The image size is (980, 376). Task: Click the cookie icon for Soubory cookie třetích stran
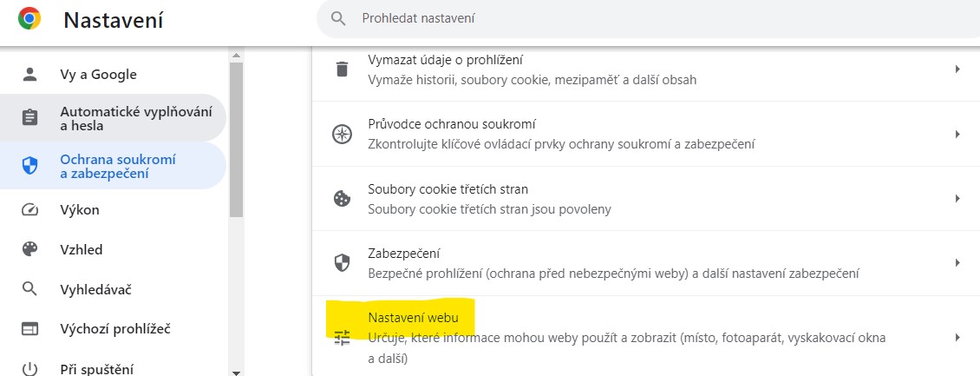click(x=342, y=199)
